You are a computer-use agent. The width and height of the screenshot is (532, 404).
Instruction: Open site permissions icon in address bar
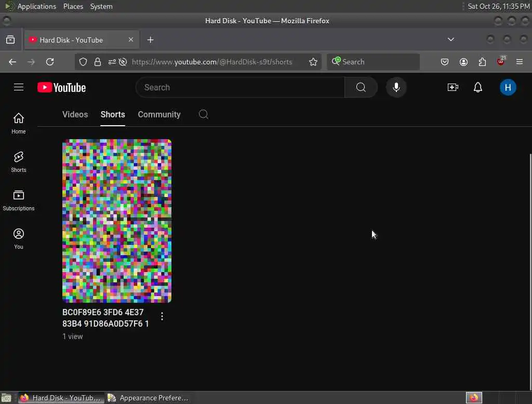coord(112,62)
